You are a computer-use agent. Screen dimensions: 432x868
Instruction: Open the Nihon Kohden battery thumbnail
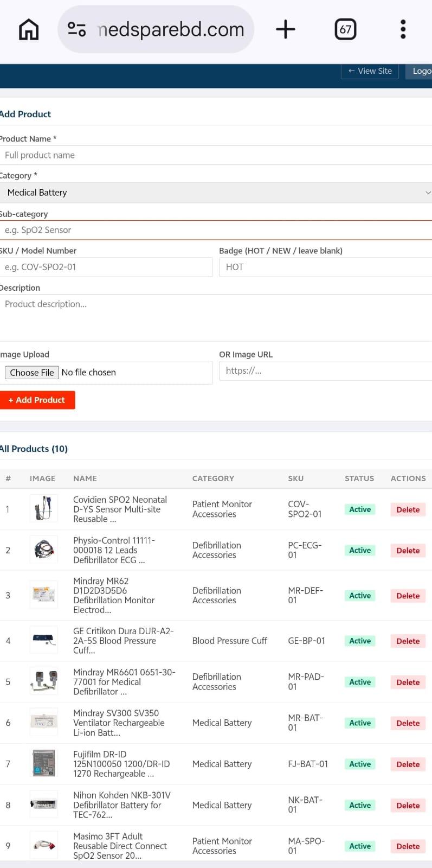coord(43,805)
